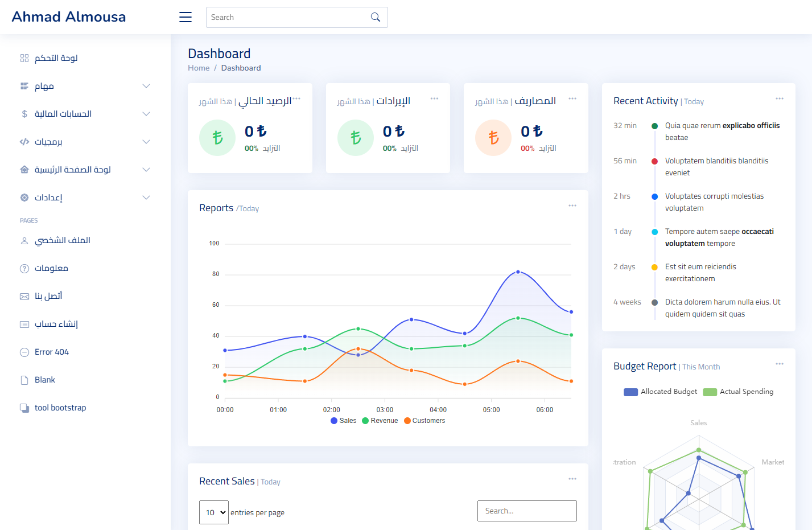Click the hamburger menu sidebar toggle

click(186, 17)
